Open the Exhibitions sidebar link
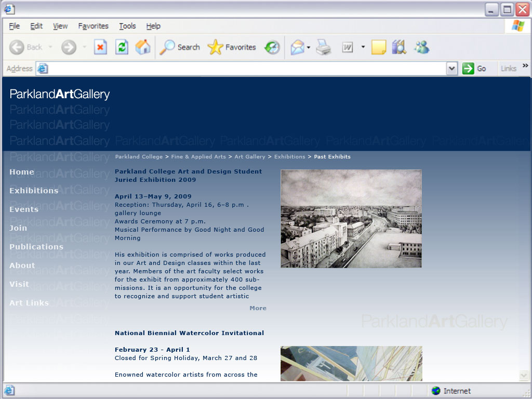 34,191
